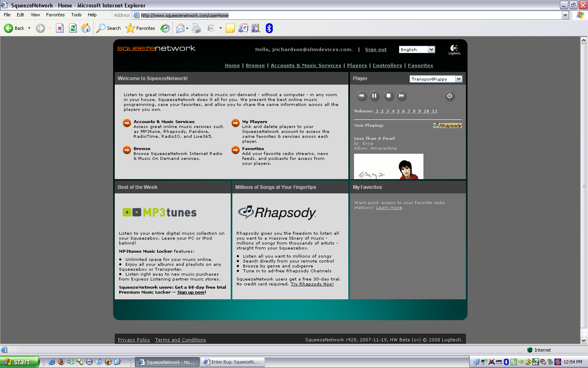This screenshot has height=368, width=588.
Task: Click the Bluetooth toolbar icon
Action: (269, 28)
